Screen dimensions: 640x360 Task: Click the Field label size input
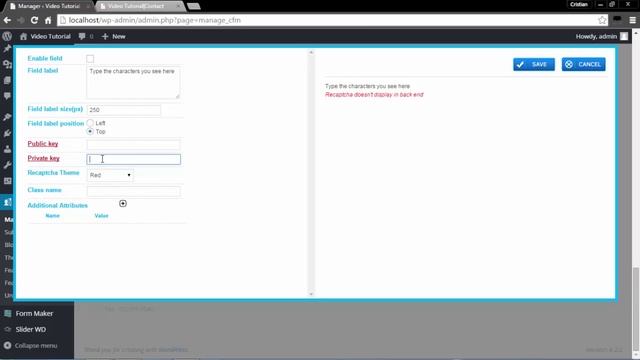[124, 110]
